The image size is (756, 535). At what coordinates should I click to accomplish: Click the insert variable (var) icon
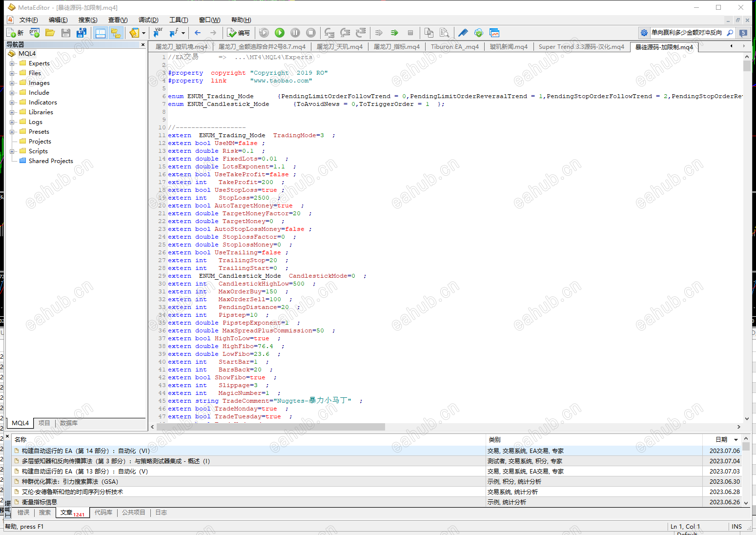click(x=158, y=33)
